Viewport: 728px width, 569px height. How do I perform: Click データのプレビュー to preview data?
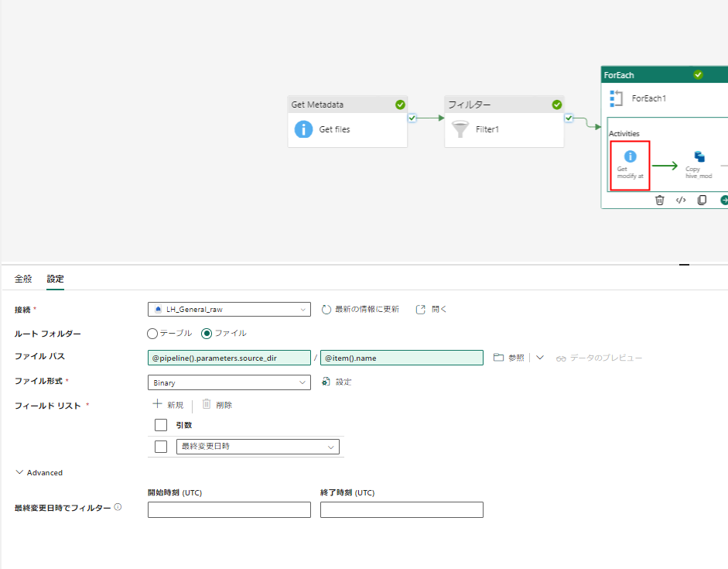point(599,358)
